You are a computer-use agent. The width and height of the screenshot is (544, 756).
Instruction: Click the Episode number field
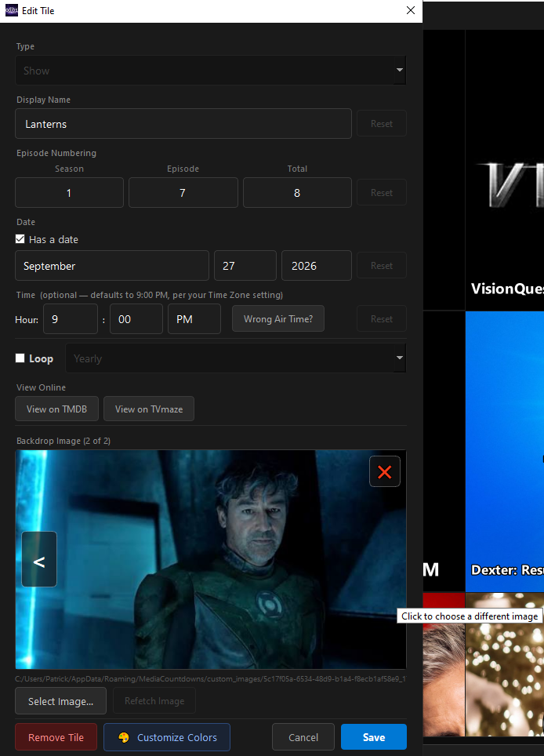[x=183, y=193]
